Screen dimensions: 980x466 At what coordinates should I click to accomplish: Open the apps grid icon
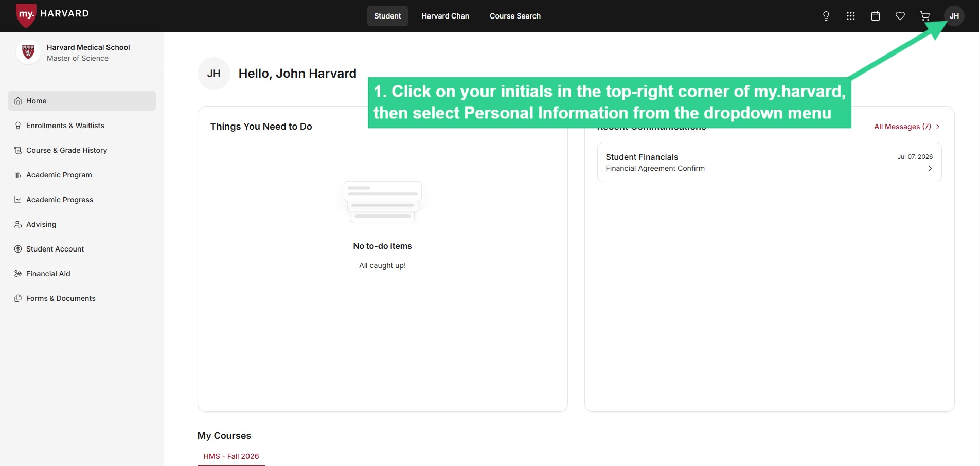[851, 16]
